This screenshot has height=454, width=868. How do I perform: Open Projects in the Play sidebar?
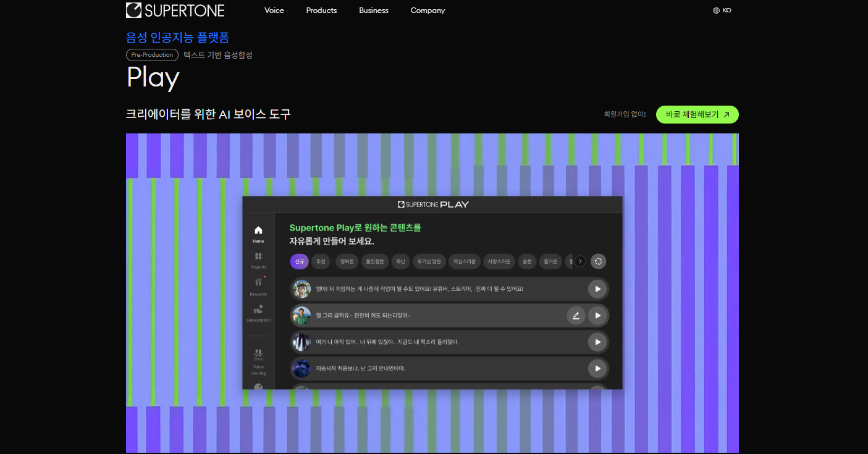[x=258, y=260]
